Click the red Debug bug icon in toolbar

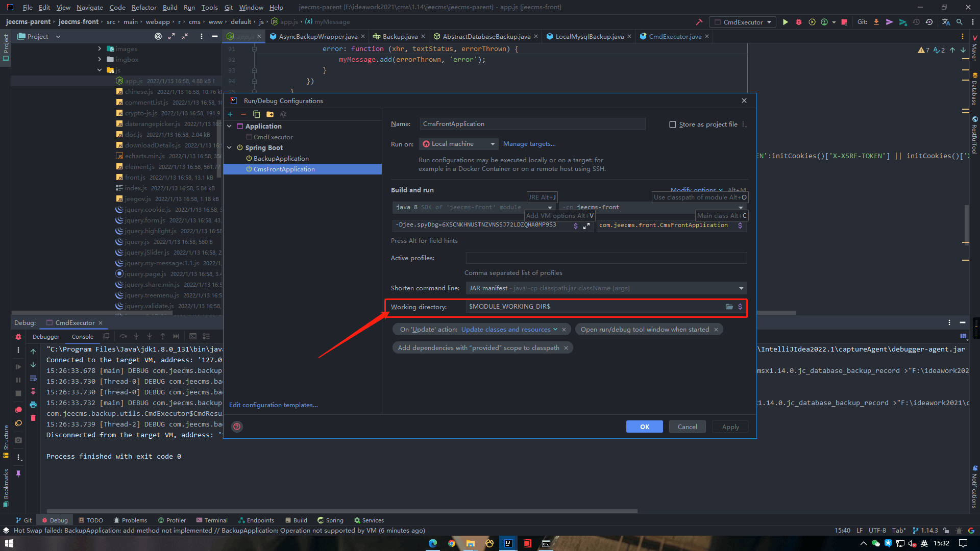click(799, 22)
